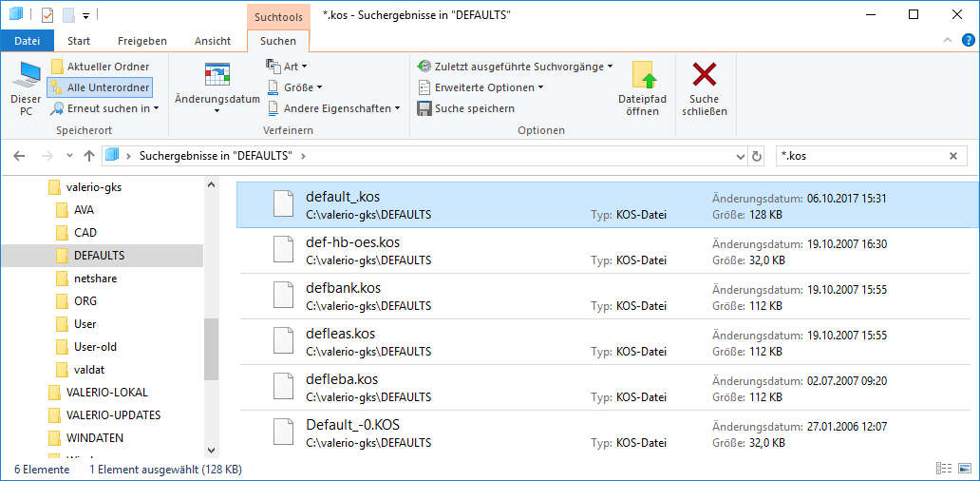The width and height of the screenshot is (980, 481).
Task: Click the Dateipfad öffnen icon
Action: (642, 88)
